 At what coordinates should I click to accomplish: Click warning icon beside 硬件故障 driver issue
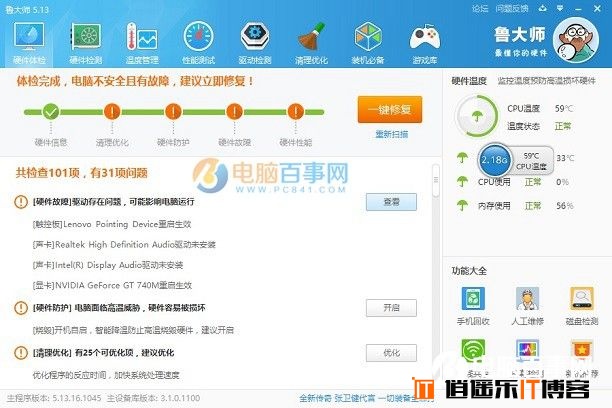click(21, 202)
